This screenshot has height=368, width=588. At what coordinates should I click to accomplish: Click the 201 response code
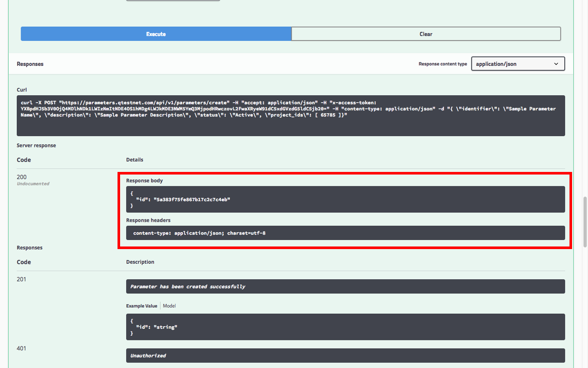(22, 279)
